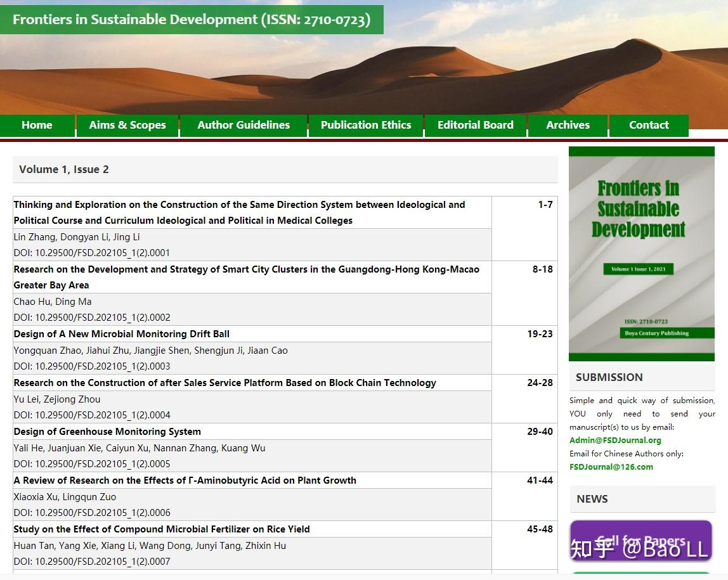Browse the journal Archives
Viewport: 728px width, 580px height.
(568, 125)
